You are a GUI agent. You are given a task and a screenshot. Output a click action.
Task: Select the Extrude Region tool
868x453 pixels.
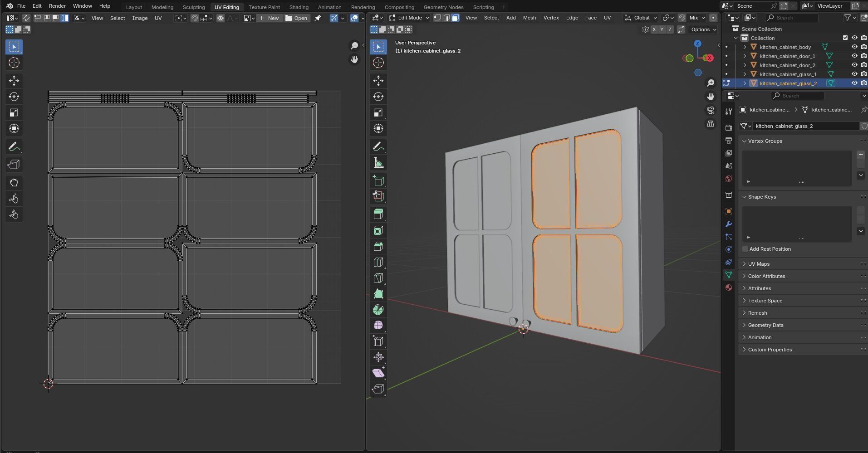pyautogui.click(x=378, y=214)
